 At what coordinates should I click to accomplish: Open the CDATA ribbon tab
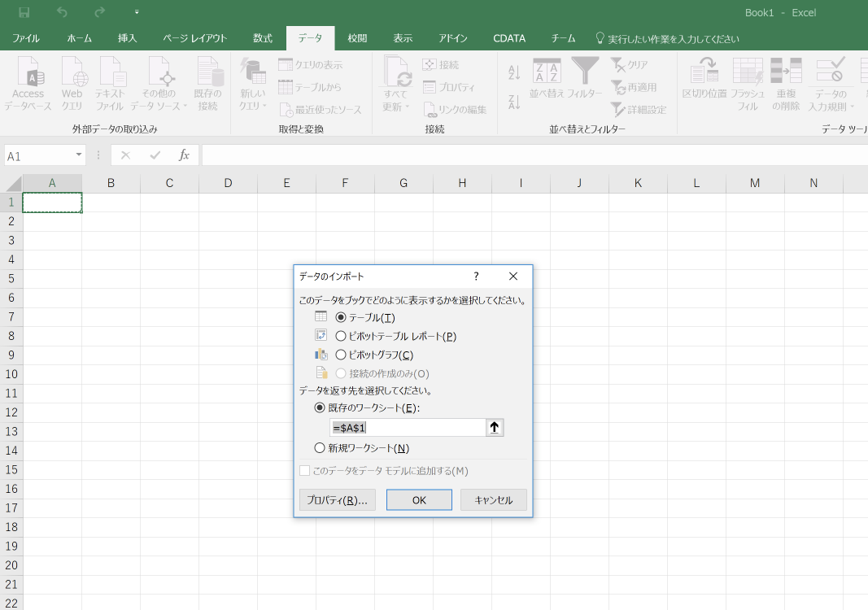click(508, 37)
